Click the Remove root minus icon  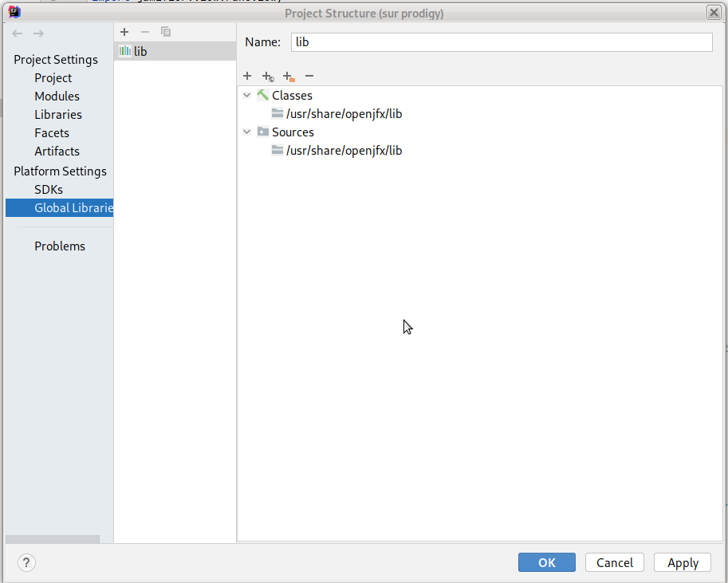click(309, 76)
